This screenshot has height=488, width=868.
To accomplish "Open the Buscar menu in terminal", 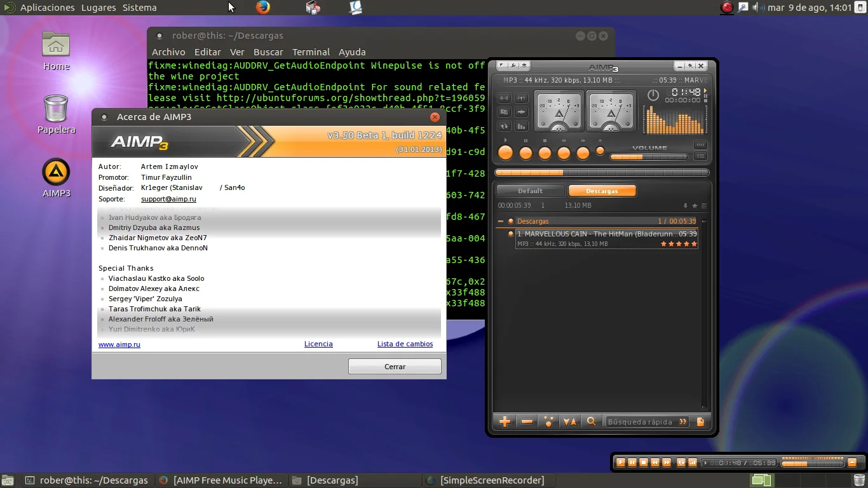I will coord(268,52).
